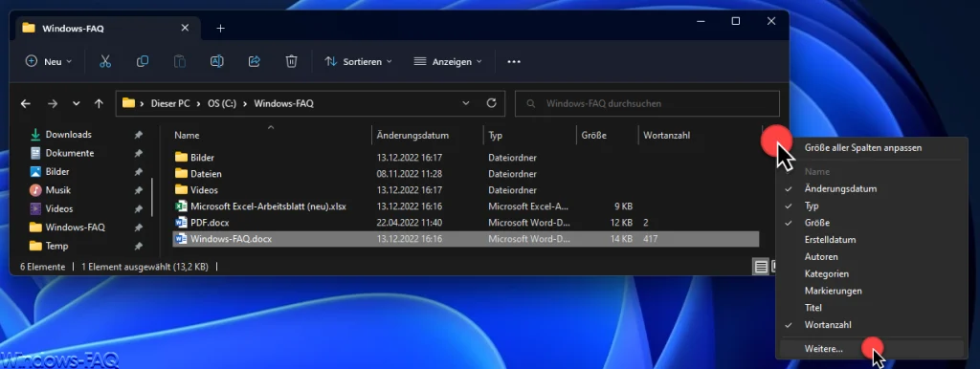Expand chevron after OS (C:) in path
Screen dimensions: 980x369
pyautogui.click(x=244, y=103)
